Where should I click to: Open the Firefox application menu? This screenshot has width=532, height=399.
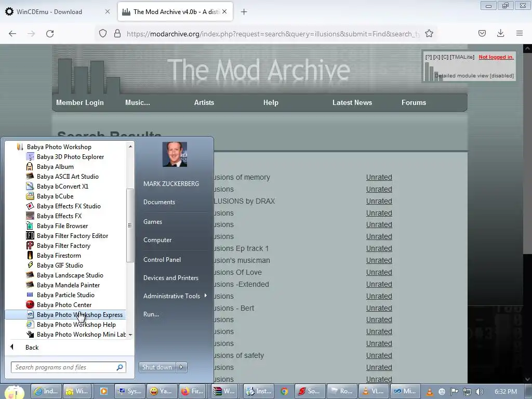[x=520, y=33]
